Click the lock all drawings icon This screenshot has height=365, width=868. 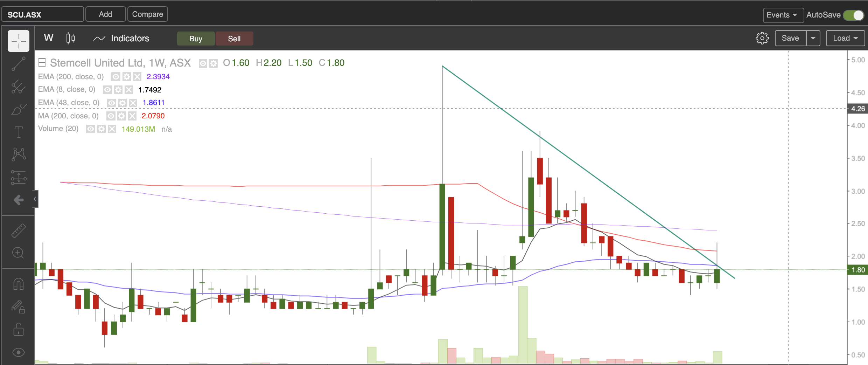(19, 330)
